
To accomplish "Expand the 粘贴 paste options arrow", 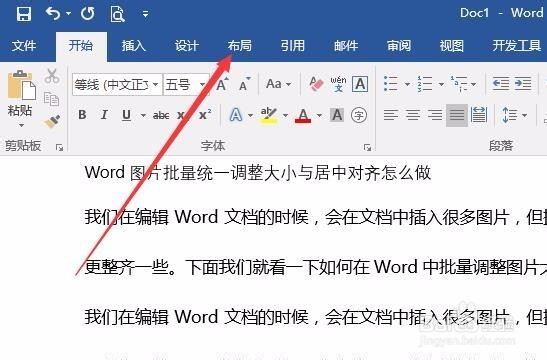I will 21,125.
